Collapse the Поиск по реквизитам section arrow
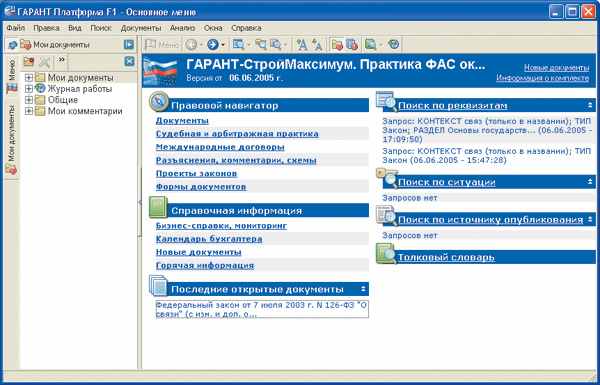 click(590, 105)
